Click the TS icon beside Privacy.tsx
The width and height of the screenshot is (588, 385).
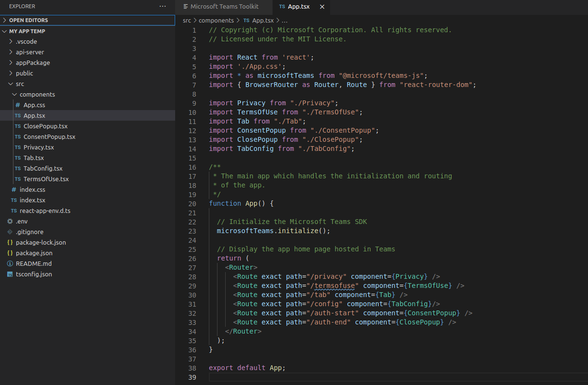coord(17,147)
